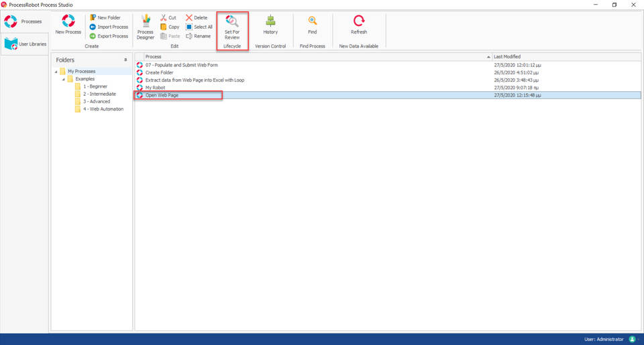Click the Find process tool
Screen dimensions: 644x345
coord(312,25)
